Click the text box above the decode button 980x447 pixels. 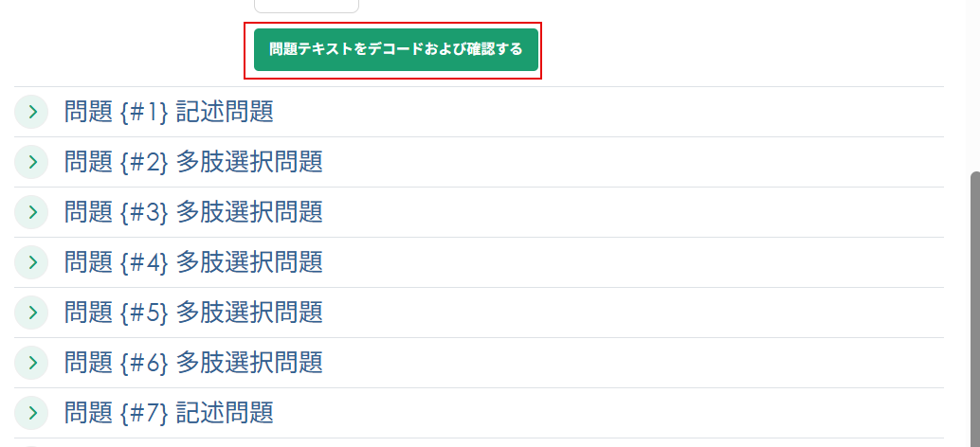coord(306,5)
